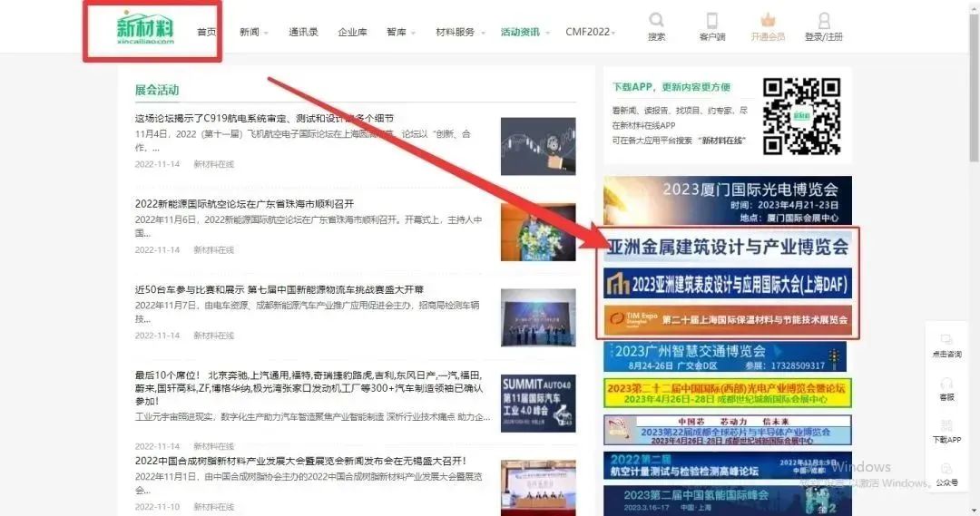The image size is (980, 516).
Task: Click 2023广州智慧交通博览会 banner
Action: tap(725, 356)
